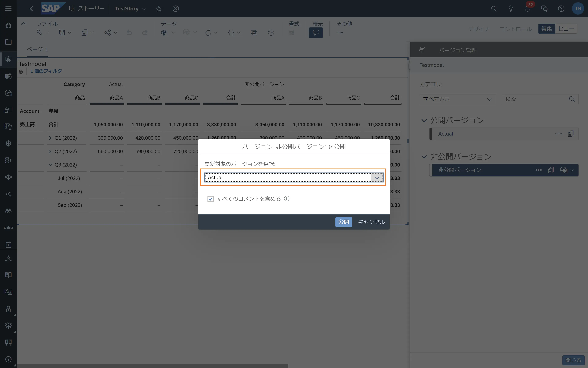The image size is (588, 368).
Task: Expand the Q2 (2022) row
Action: coord(50,151)
